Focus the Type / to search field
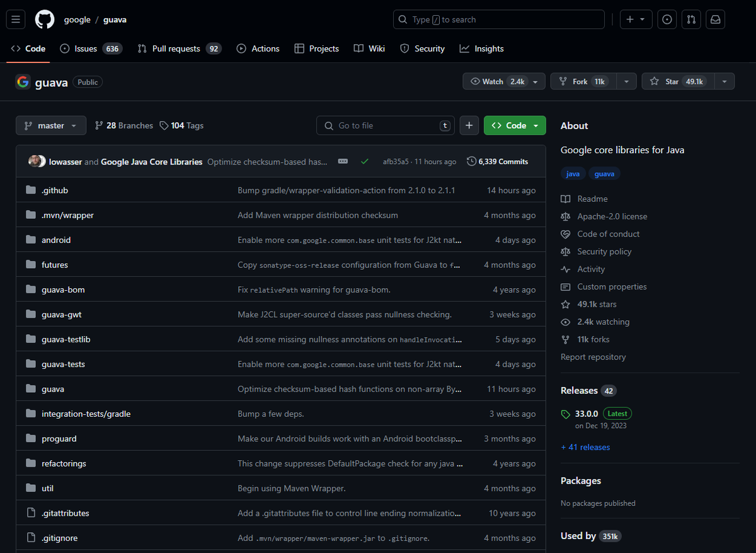Image resolution: width=756 pixels, height=553 pixels. (x=499, y=20)
